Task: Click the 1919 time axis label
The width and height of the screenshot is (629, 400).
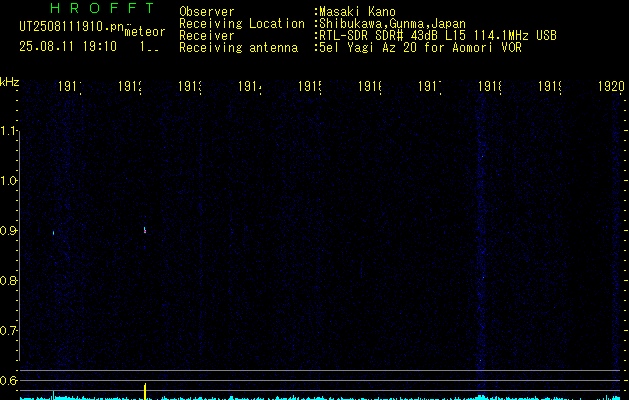Action: 550,86
